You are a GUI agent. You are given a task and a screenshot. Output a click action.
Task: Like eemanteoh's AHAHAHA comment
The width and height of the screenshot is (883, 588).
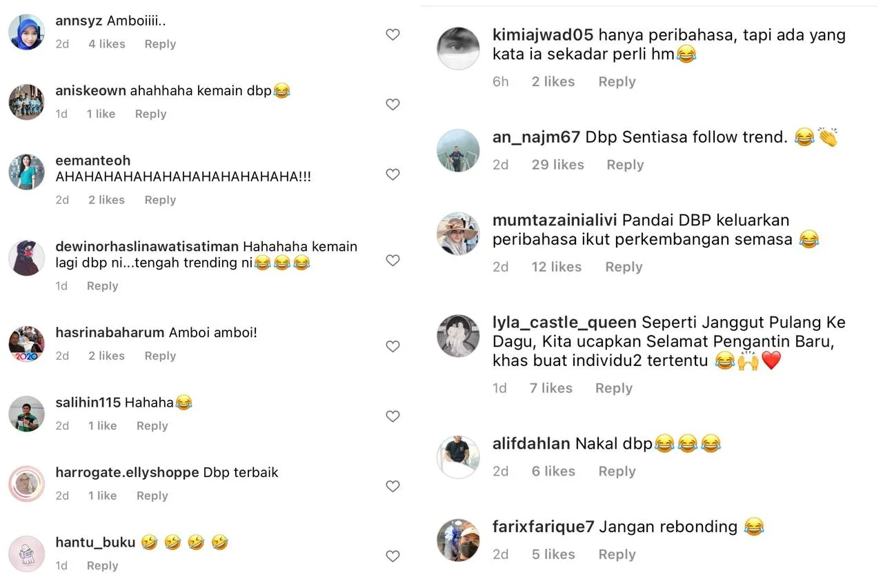click(x=393, y=174)
